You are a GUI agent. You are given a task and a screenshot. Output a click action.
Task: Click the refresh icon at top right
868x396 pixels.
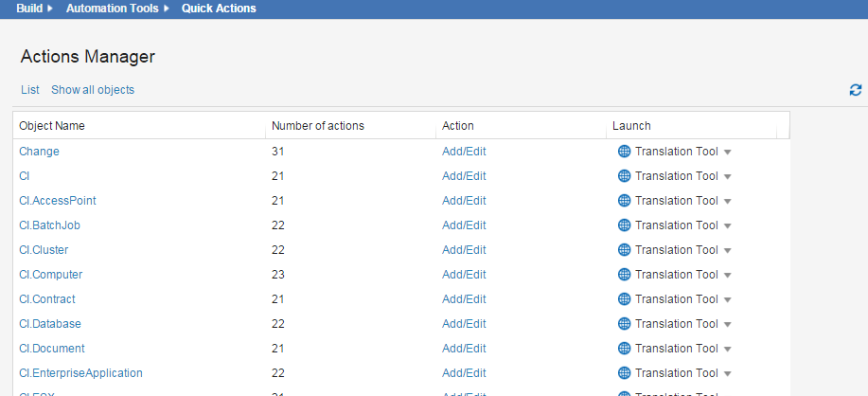856,90
